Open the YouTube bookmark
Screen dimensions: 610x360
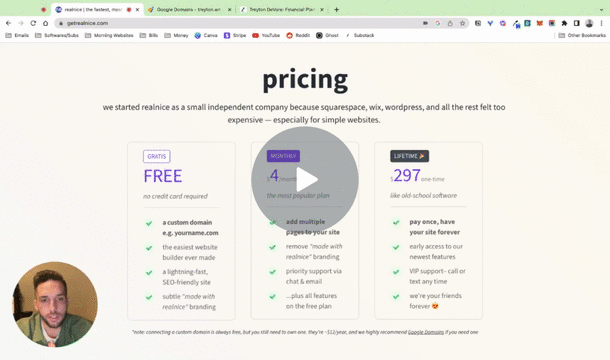[x=266, y=35]
